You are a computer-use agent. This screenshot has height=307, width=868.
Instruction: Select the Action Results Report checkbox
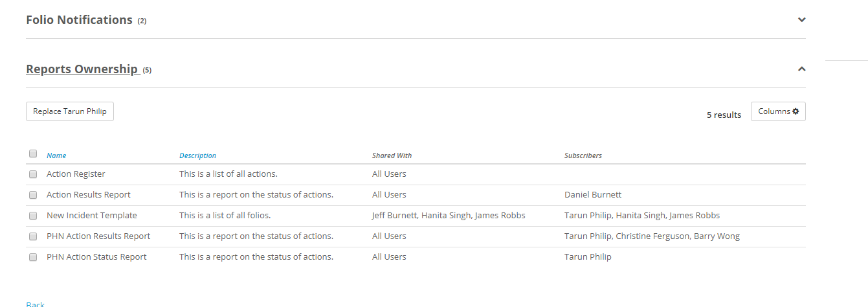(33, 195)
